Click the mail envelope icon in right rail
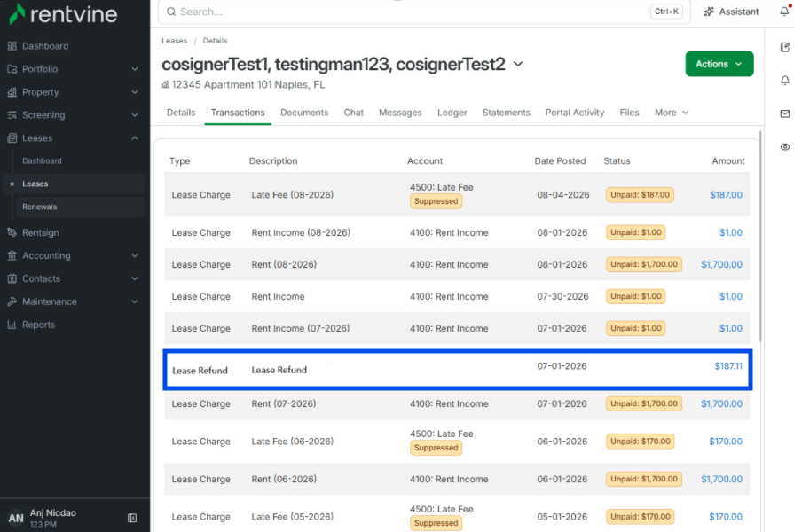 coord(785,113)
